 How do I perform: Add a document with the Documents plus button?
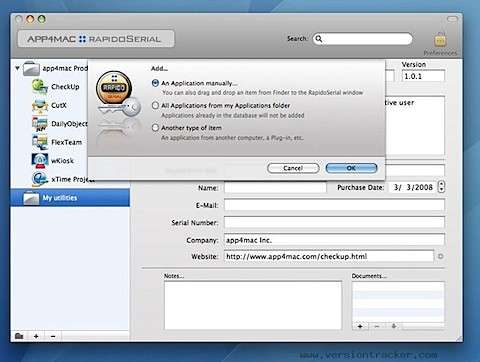360,326
